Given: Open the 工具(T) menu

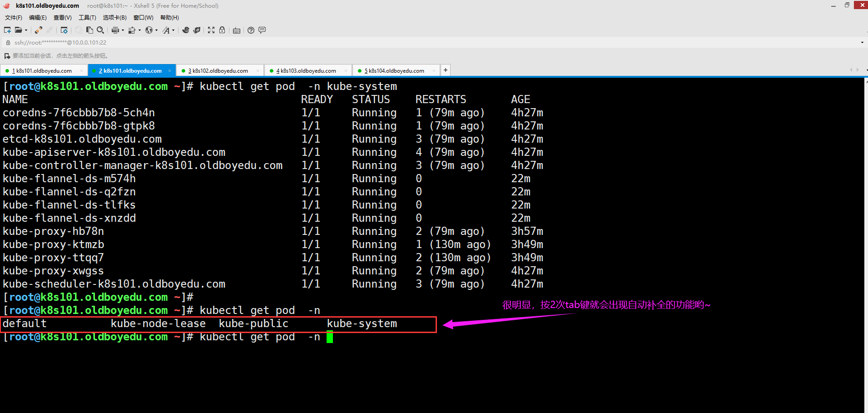Looking at the screenshot, I should 87,18.
